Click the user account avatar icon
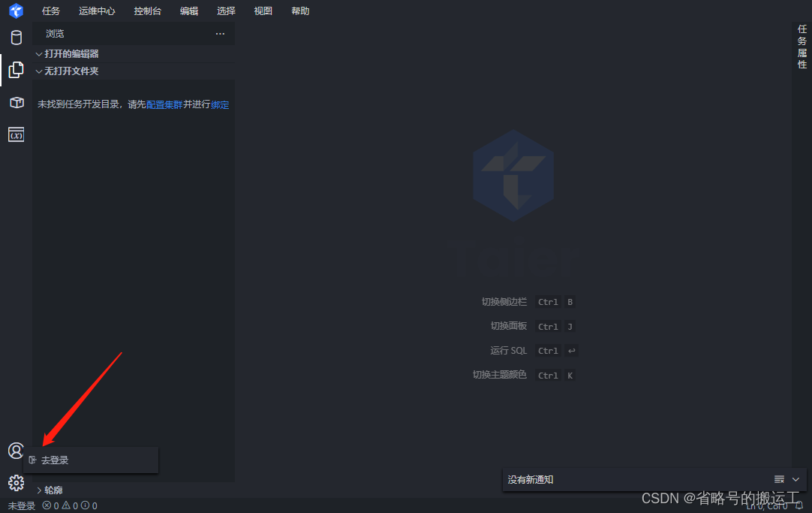812x513 pixels. 16,451
